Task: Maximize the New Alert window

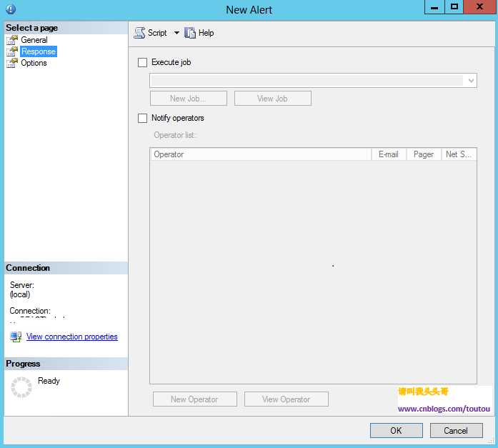Action: pyautogui.click(x=454, y=6)
